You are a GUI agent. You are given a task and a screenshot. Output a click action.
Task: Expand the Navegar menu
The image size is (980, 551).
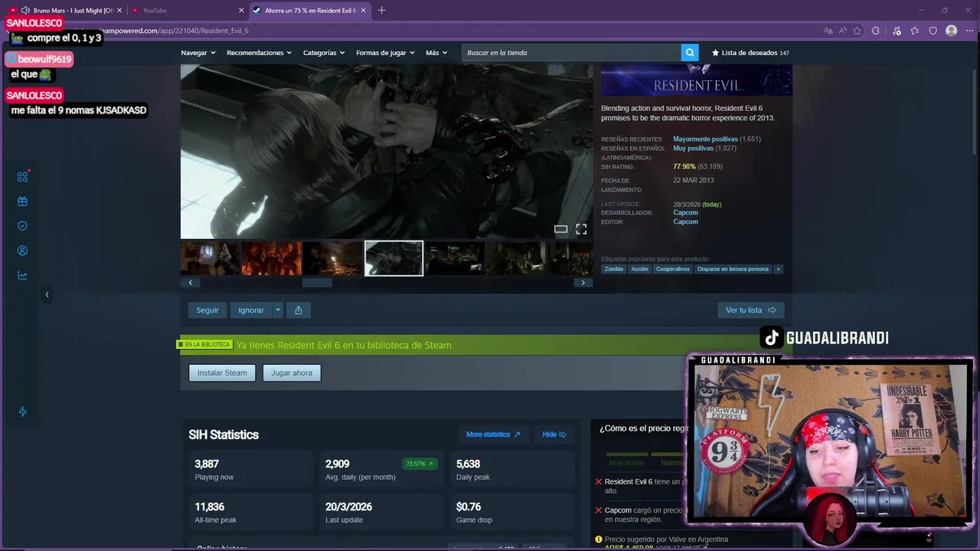[x=198, y=53]
